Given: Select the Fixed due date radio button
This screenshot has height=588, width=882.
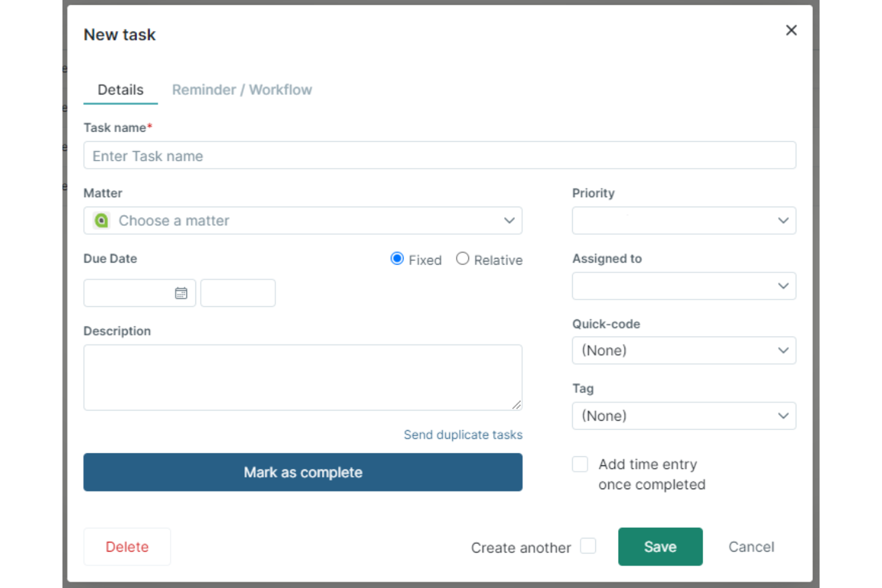Looking at the screenshot, I should click(x=397, y=259).
